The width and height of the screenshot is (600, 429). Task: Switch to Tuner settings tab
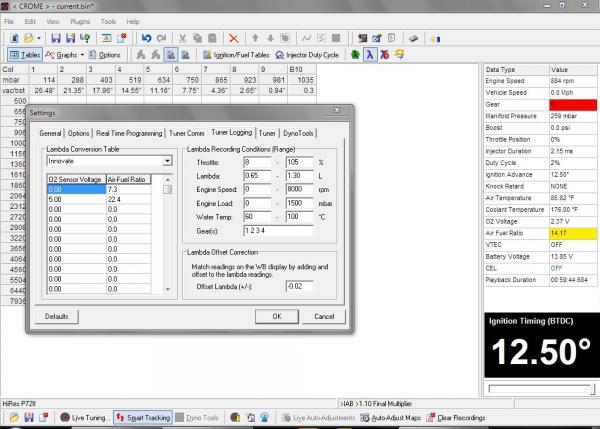pos(267,134)
